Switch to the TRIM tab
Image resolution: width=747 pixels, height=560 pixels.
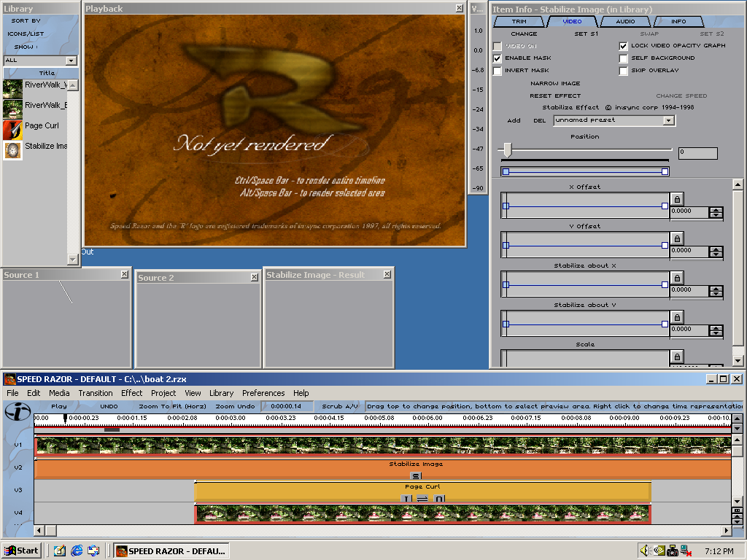pos(519,21)
